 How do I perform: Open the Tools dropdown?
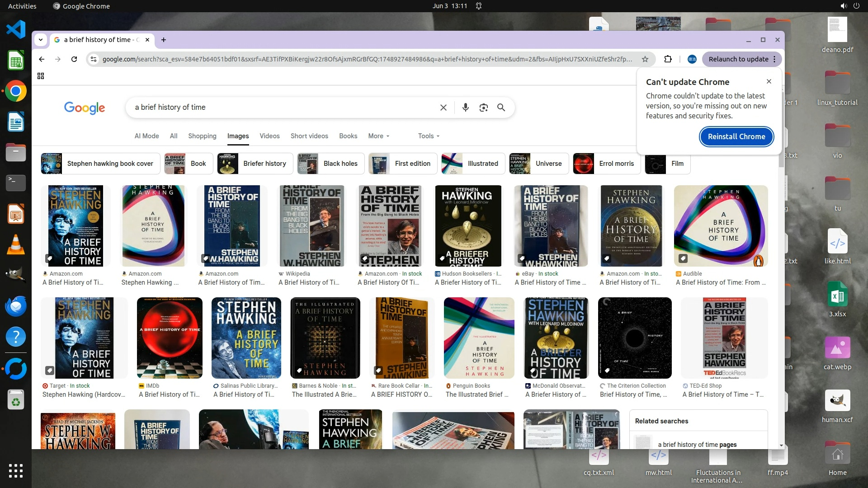(x=428, y=136)
